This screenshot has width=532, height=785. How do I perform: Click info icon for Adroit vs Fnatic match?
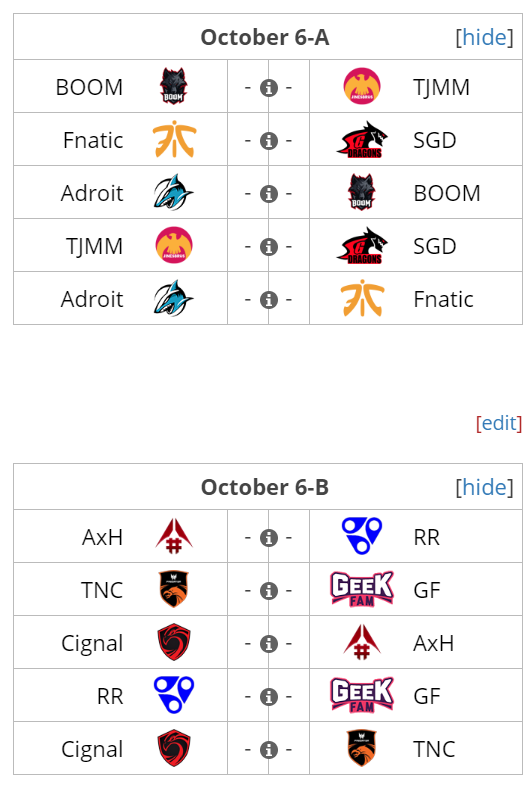pos(269,300)
